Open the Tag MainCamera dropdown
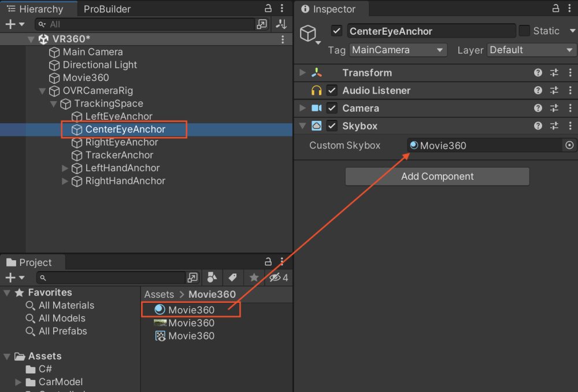 [398, 50]
